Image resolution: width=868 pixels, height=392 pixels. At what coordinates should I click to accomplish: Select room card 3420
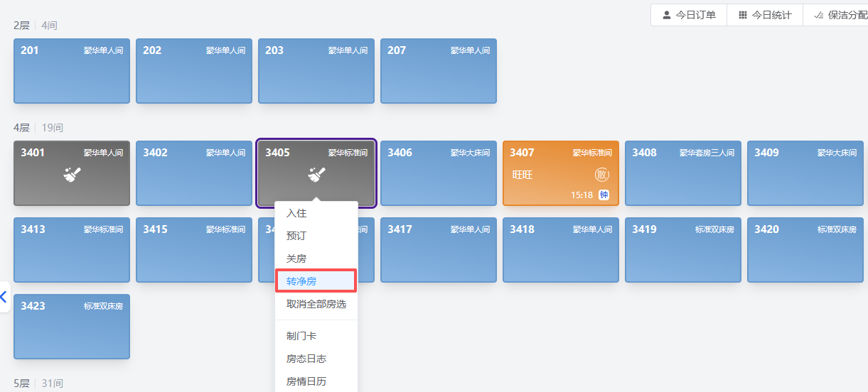click(x=805, y=250)
